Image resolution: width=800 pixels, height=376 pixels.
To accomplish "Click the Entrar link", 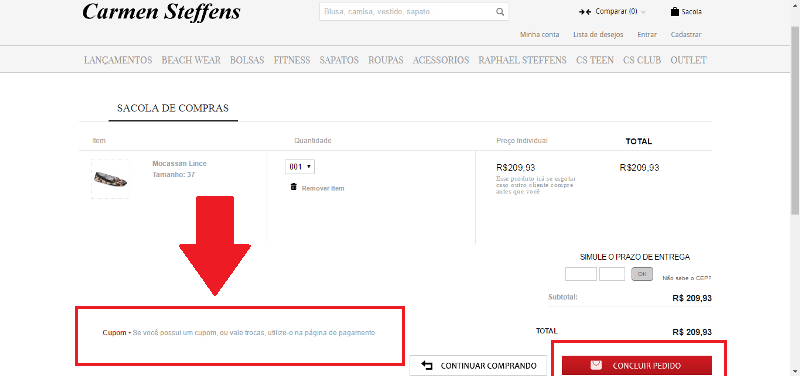I will 647,35.
